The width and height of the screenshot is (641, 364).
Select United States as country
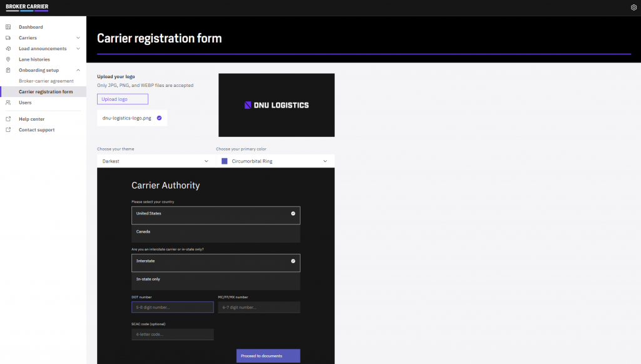coord(216,215)
